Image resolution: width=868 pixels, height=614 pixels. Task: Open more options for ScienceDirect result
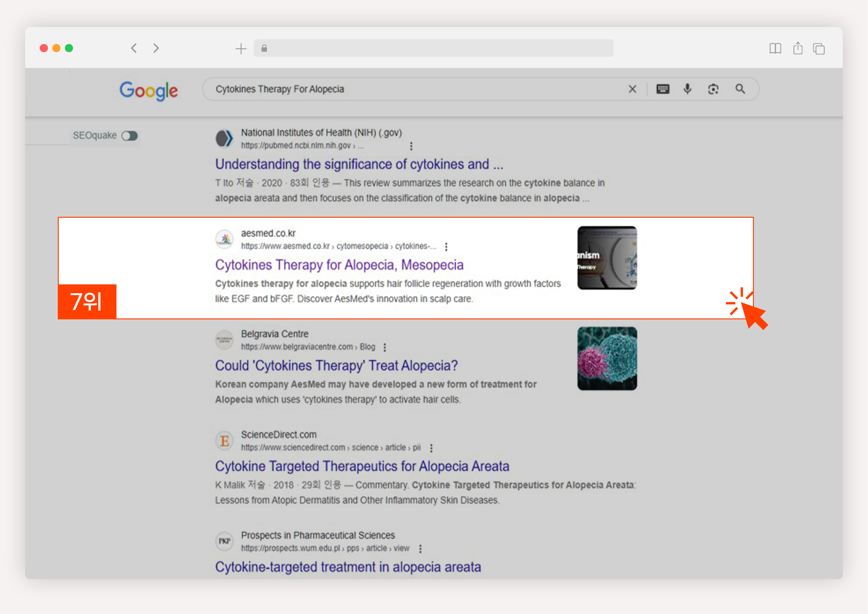pos(431,448)
